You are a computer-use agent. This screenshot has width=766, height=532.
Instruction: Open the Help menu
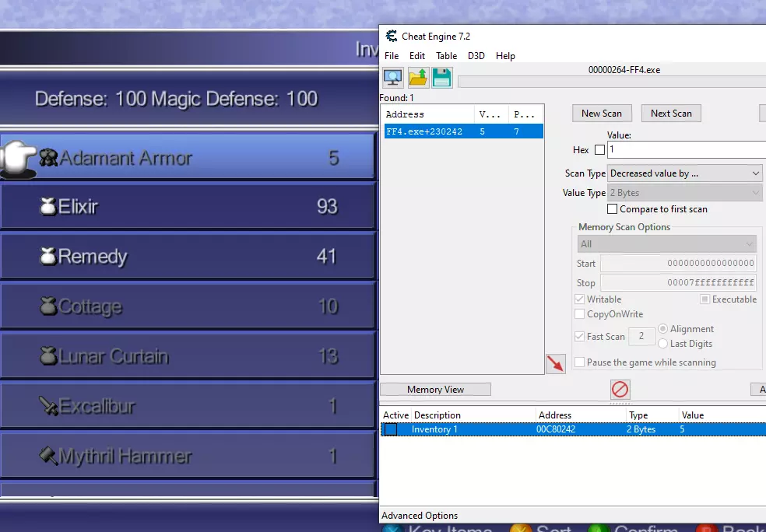505,56
